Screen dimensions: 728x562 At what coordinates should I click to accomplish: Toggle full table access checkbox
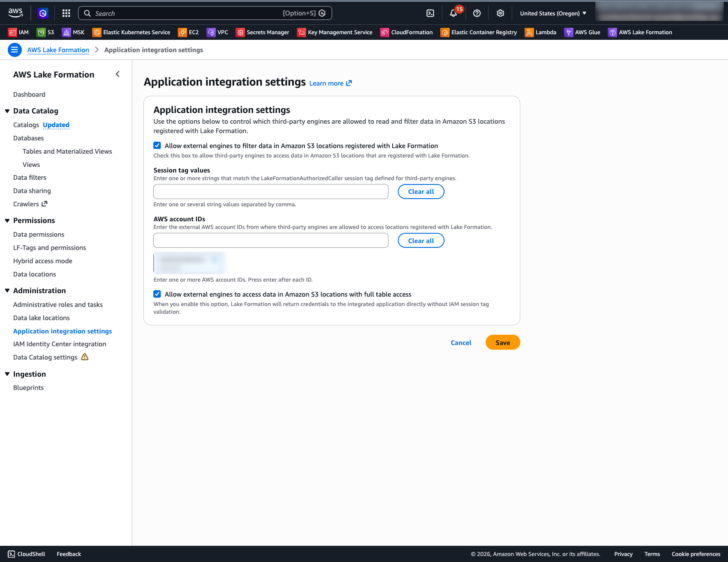157,294
